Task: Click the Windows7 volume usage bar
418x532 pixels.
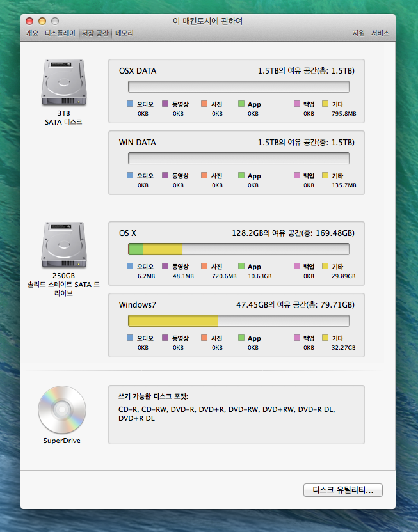Action: click(x=238, y=320)
